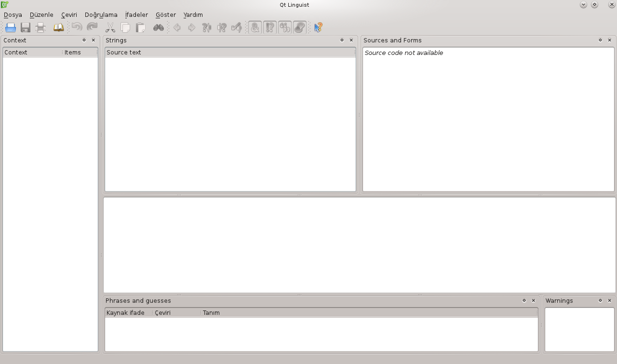Jump to previous unfinished item icon

point(207,27)
